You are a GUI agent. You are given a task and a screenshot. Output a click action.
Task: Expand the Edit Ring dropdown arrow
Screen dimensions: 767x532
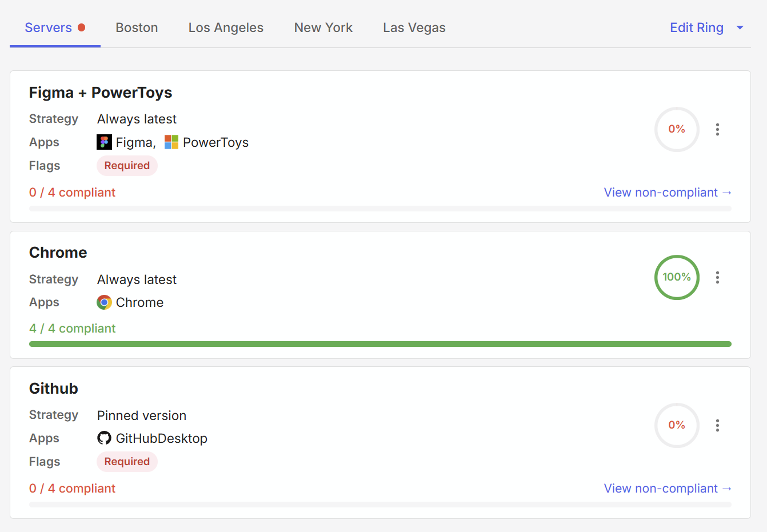click(740, 27)
